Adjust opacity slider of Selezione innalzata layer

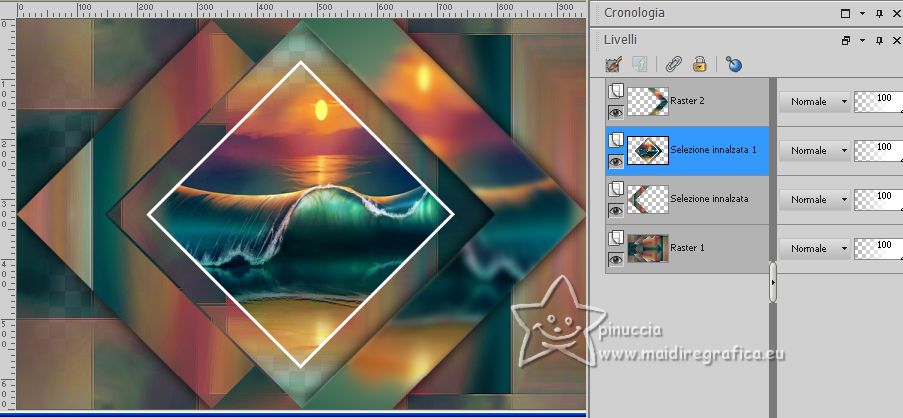tap(878, 199)
